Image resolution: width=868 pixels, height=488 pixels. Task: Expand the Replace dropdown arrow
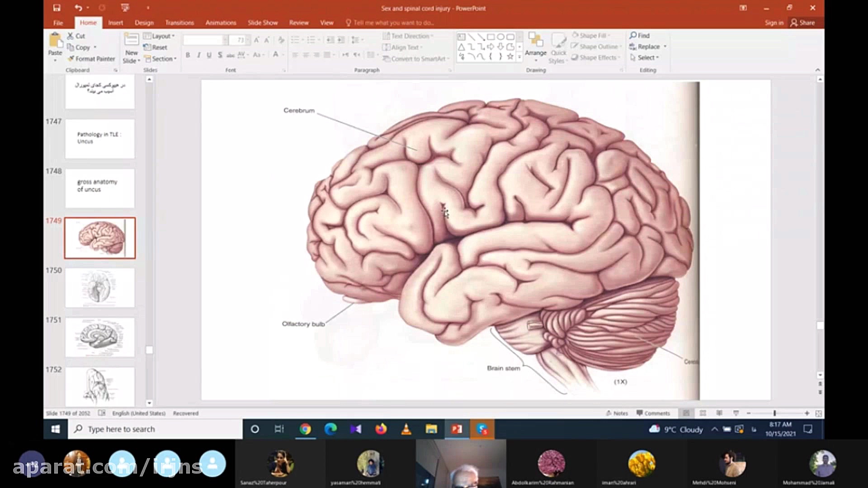click(665, 47)
